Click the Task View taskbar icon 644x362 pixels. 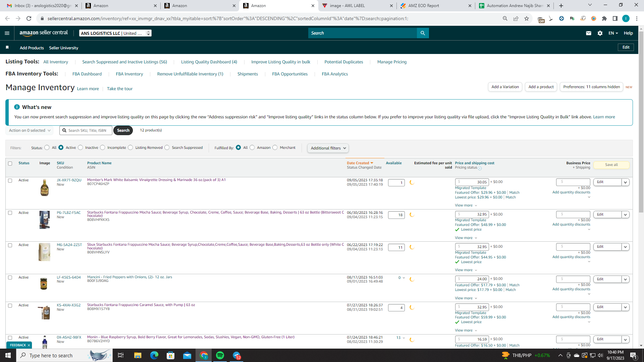click(121, 355)
